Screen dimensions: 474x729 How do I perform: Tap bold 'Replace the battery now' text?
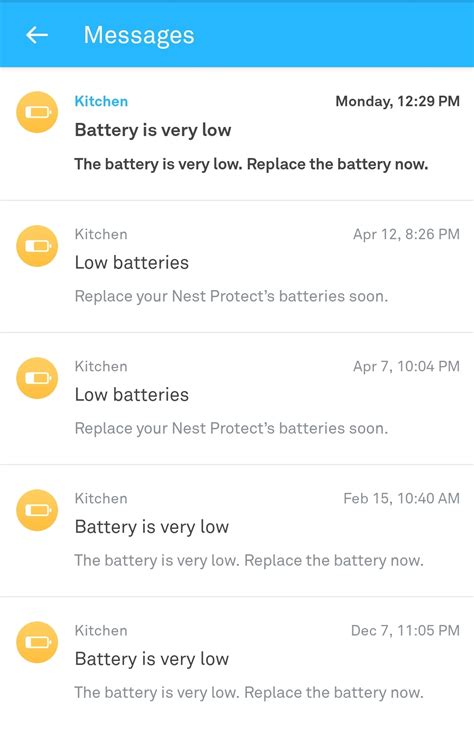pyautogui.click(x=337, y=164)
